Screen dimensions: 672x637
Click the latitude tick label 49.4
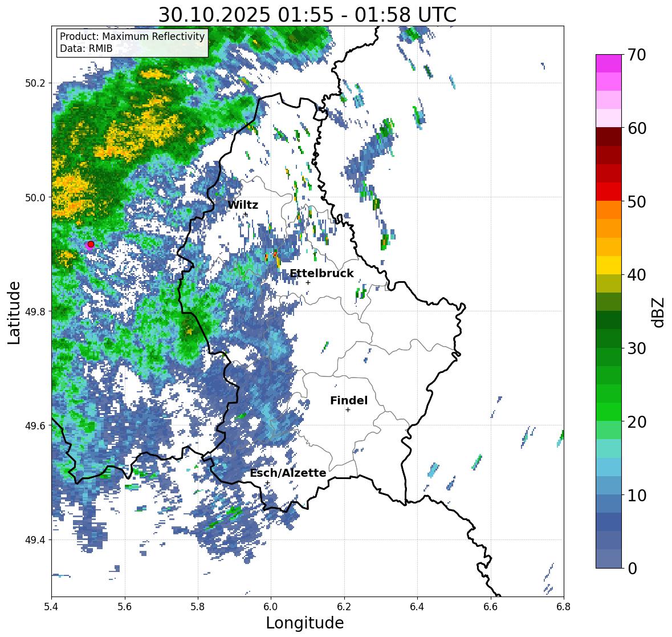pyautogui.click(x=35, y=540)
